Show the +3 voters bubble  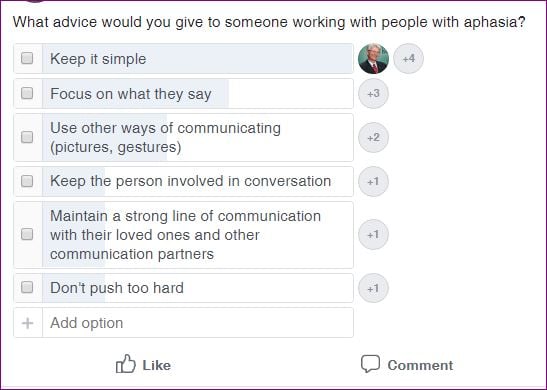tap(373, 93)
